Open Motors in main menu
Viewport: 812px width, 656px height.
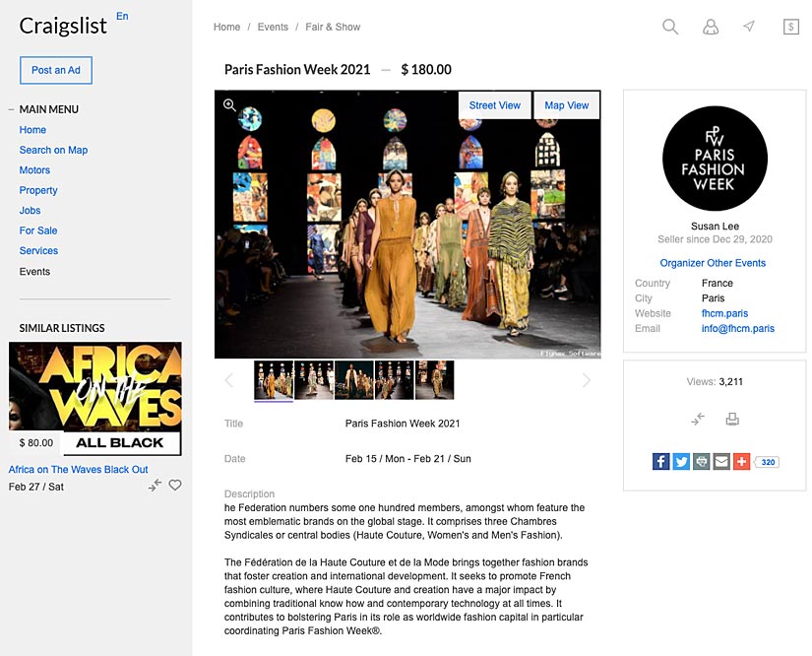coord(34,170)
